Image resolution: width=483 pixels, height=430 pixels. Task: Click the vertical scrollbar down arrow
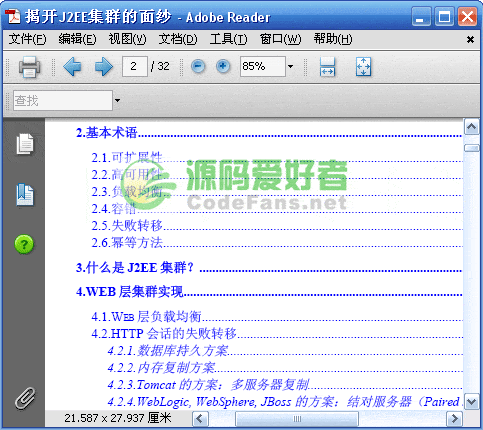(472, 402)
